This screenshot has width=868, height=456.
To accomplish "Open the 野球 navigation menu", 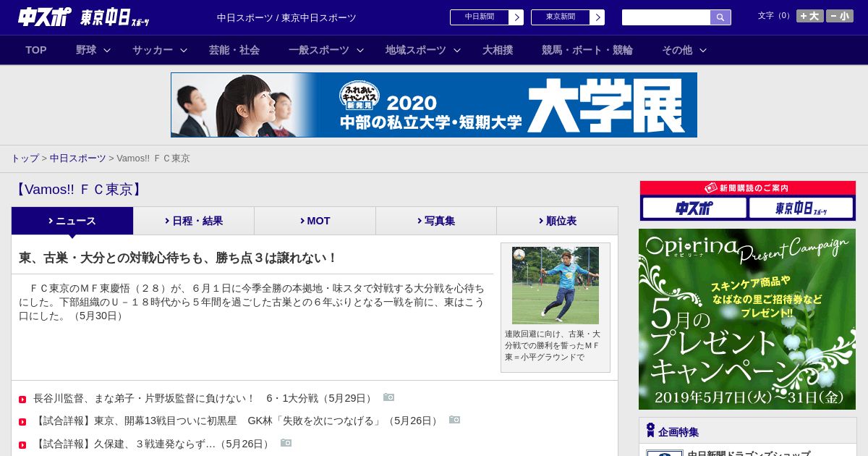I will tap(86, 50).
